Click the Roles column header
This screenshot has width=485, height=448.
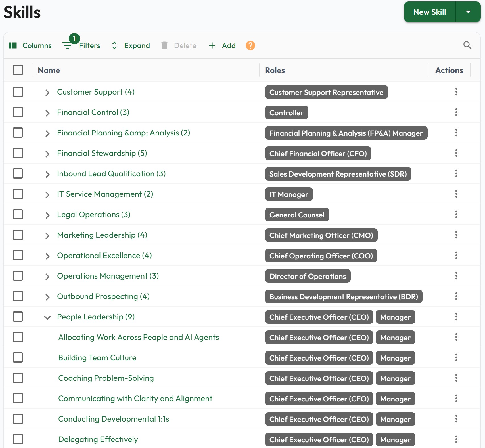(275, 70)
